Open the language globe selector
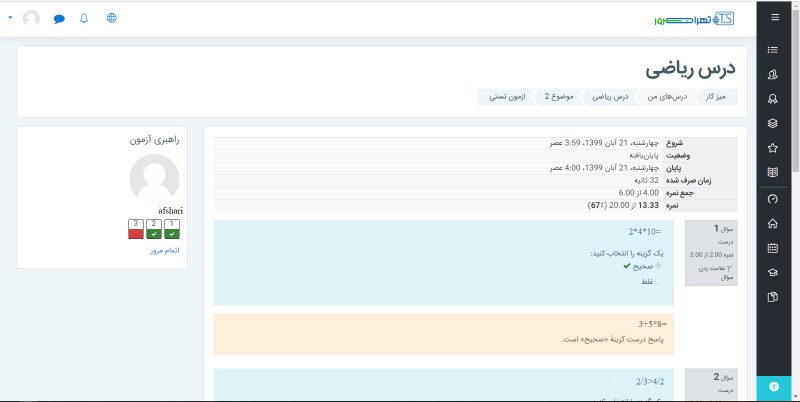The width and height of the screenshot is (800, 402). [111, 18]
